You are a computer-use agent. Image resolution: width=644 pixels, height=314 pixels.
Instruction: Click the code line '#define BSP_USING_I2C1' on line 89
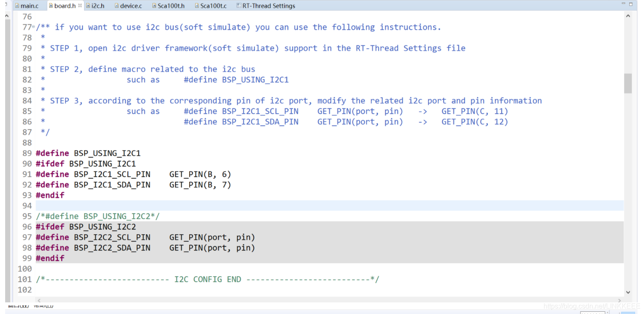tap(88, 153)
